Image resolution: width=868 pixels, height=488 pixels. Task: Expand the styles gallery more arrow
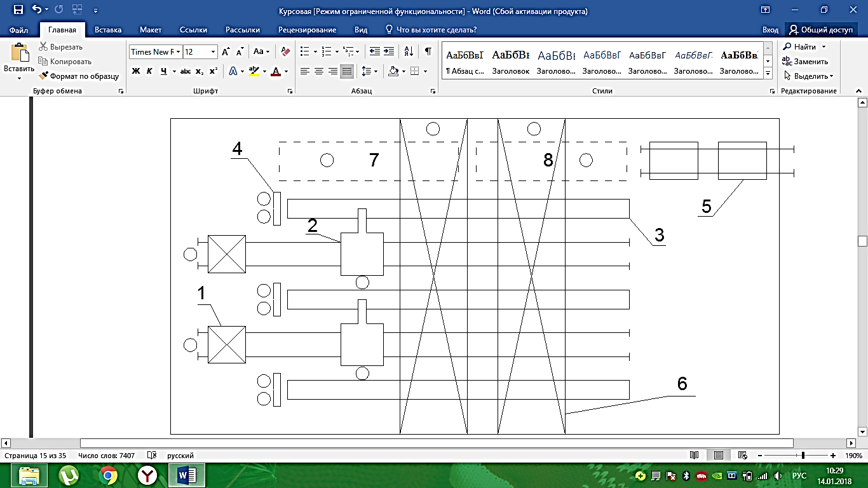pos(768,74)
